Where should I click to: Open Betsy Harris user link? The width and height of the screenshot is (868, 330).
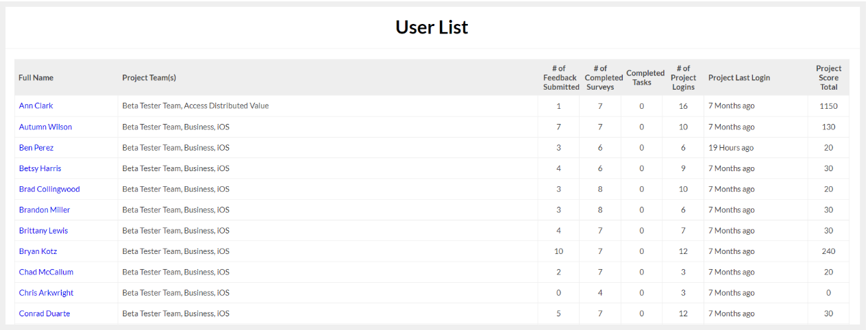pyautogui.click(x=40, y=168)
